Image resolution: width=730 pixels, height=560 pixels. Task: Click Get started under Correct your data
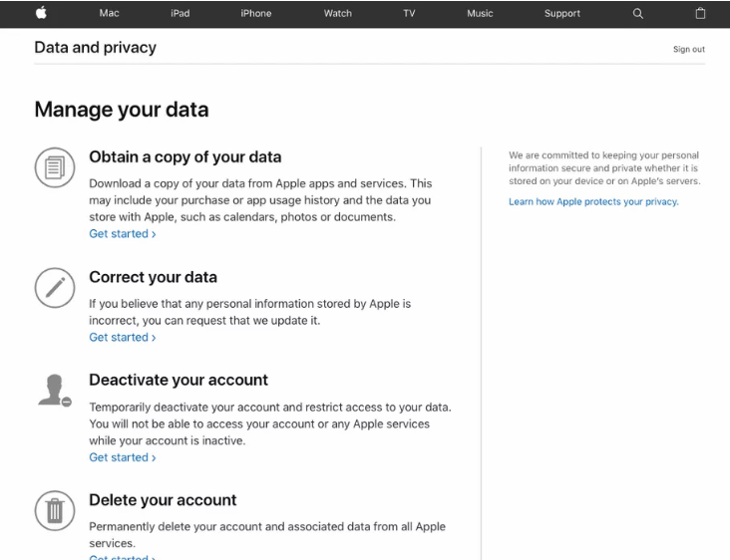pos(122,338)
